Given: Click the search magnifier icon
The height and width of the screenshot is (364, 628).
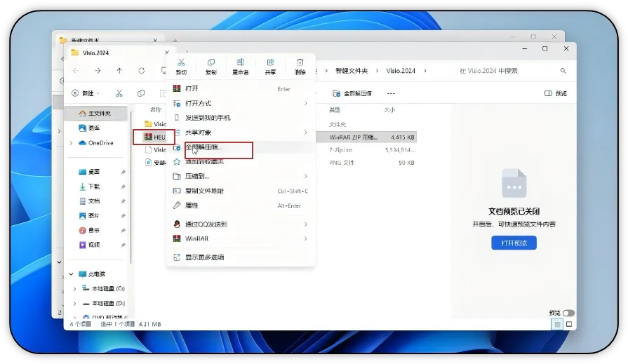Looking at the screenshot, I should (x=563, y=71).
